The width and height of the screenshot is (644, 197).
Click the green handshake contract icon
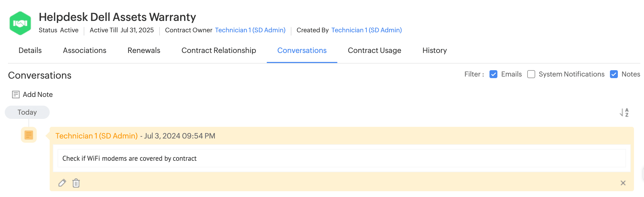tap(20, 23)
